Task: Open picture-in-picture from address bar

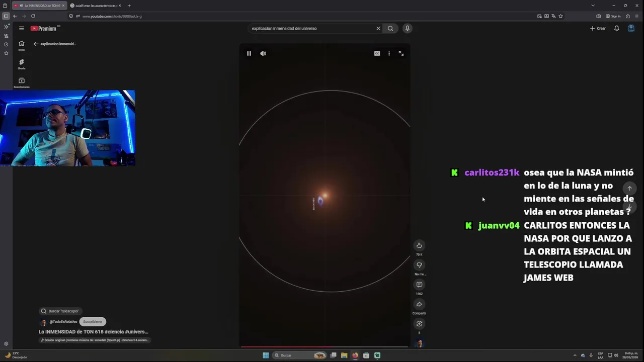Action: tap(539, 16)
